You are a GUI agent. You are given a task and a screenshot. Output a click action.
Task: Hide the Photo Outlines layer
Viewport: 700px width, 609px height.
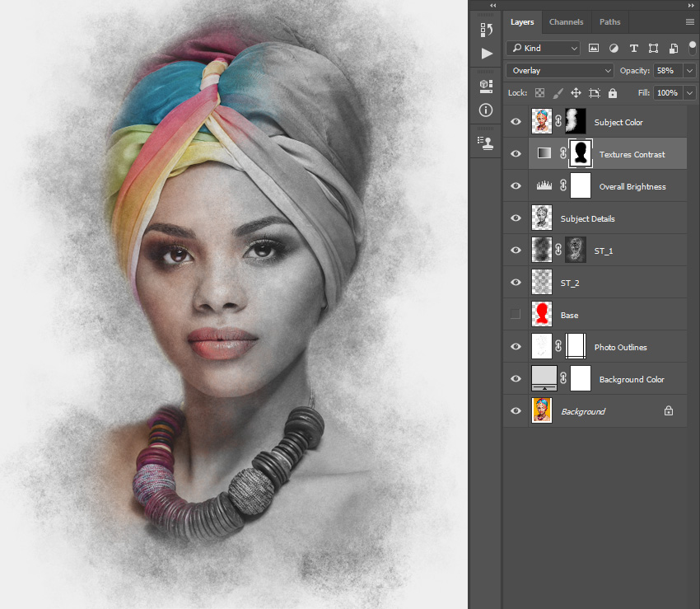point(516,347)
